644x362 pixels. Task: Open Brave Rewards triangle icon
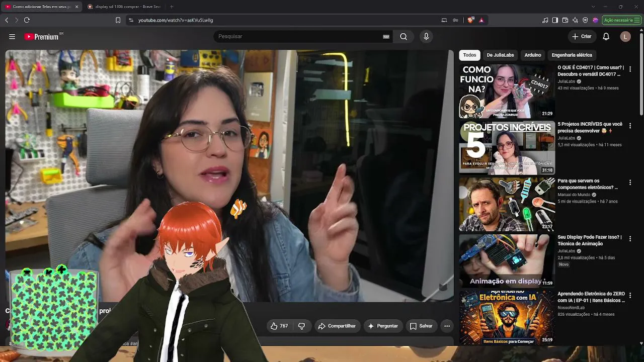click(x=481, y=20)
